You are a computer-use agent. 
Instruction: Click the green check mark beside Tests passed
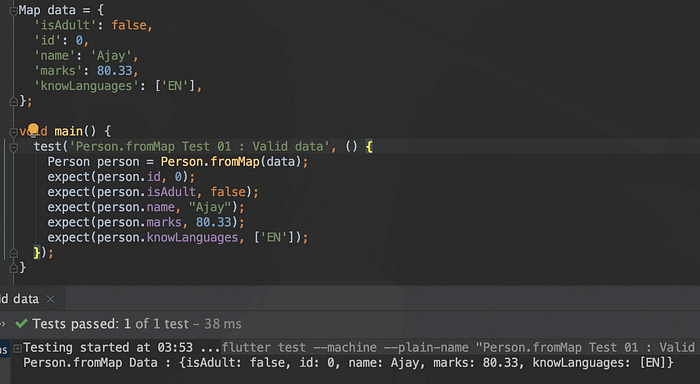(x=21, y=323)
